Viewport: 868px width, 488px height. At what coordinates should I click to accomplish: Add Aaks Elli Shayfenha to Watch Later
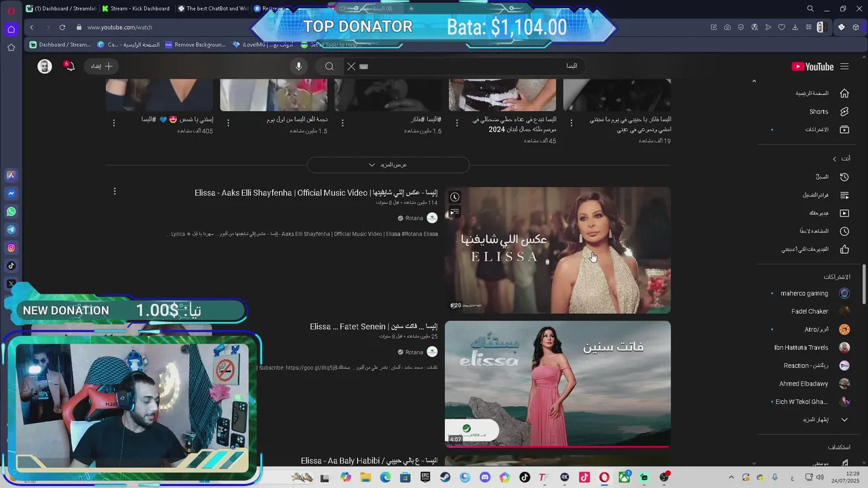[455, 197]
